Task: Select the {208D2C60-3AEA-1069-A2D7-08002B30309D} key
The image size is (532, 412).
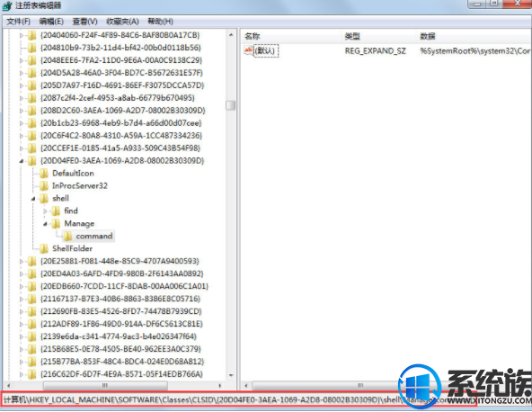Action: [x=123, y=111]
